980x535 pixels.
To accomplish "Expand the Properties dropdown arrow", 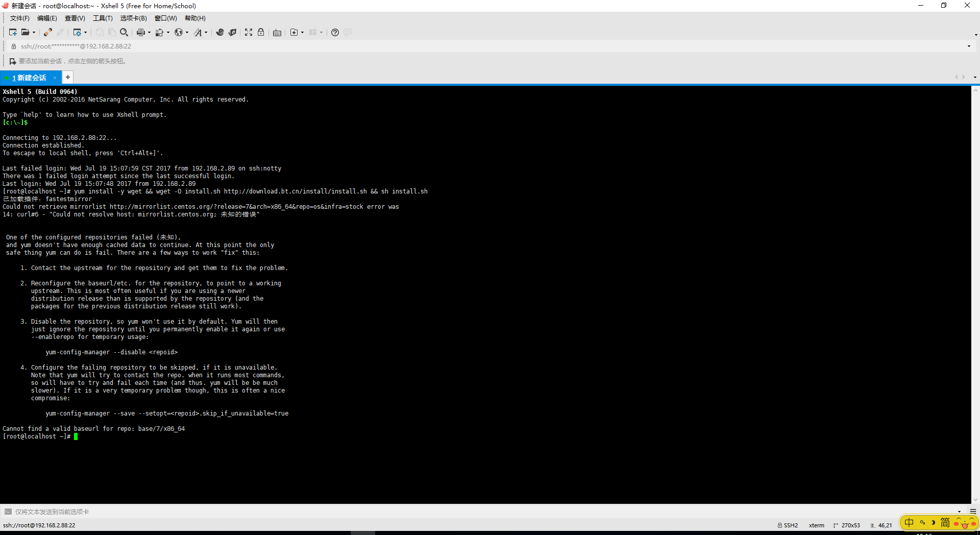I will point(85,32).
